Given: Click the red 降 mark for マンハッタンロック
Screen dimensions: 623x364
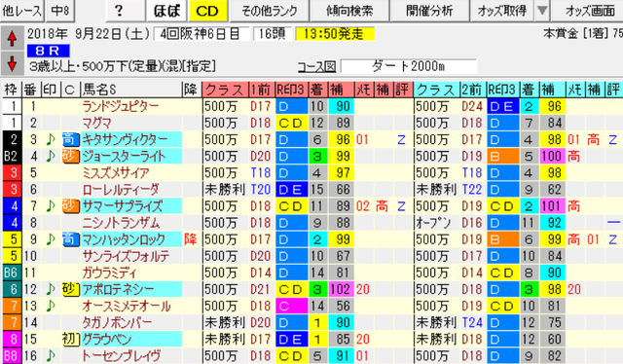Looking at the screenshot, I should [x=191, y=239].
